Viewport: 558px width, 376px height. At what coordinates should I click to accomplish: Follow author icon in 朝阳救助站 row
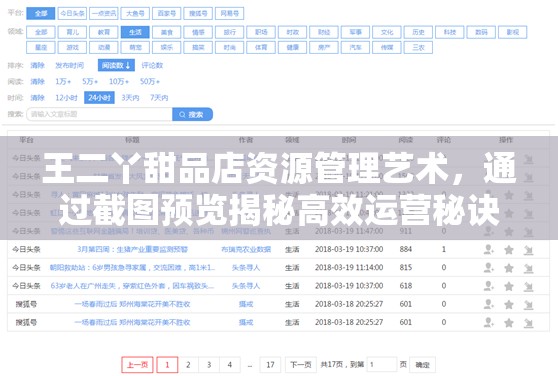click(489, 268)
